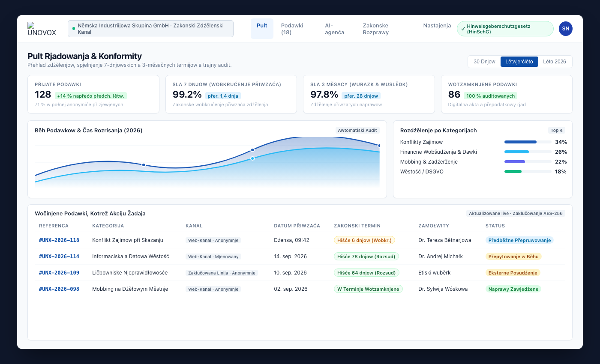Click the data point on light blue line
This screenshot has height=364, width=600.
pos(252,158)
